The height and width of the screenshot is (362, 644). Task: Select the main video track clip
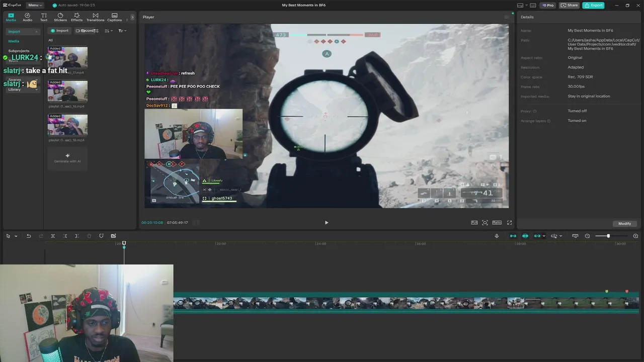[x=406, y=303]
